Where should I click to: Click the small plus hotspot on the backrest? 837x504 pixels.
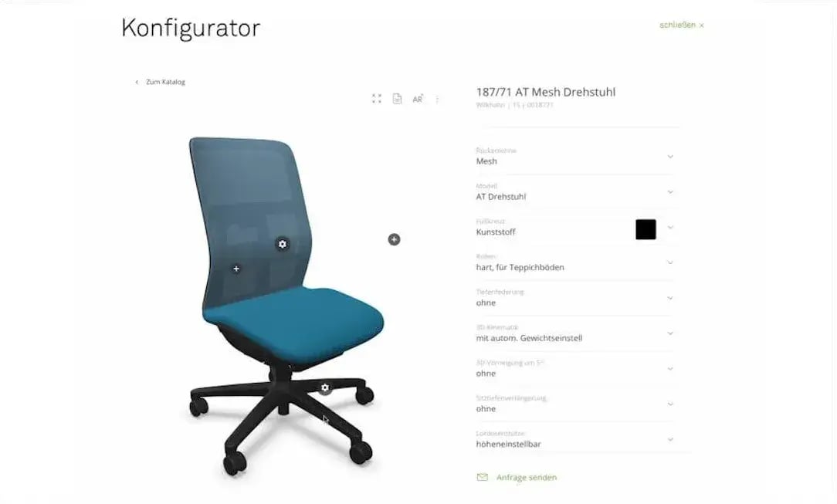coord(236,269)
